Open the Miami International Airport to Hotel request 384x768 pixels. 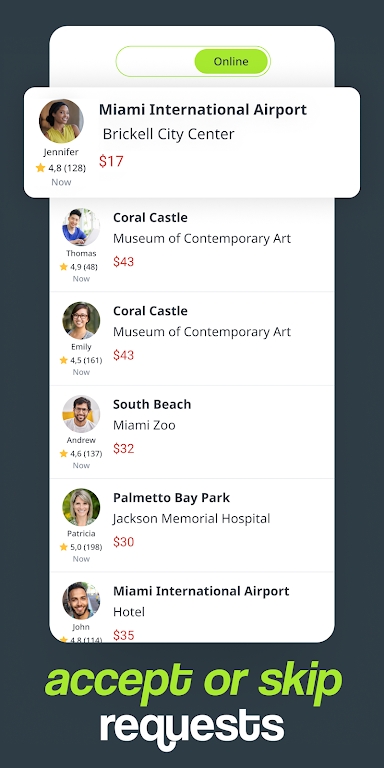(x=192, y=607)
